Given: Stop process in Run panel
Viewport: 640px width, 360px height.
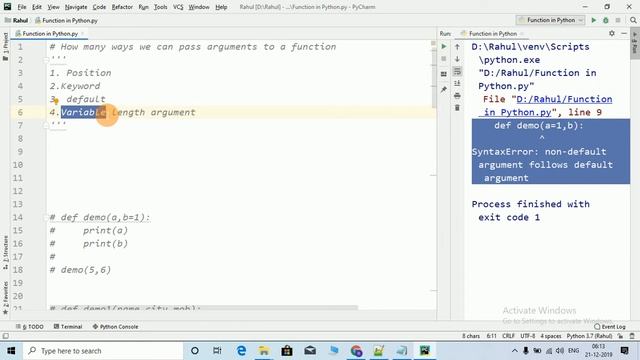Looking at the screenshot, I should (444, 59).
